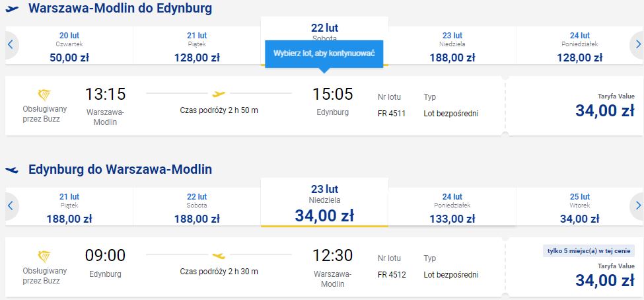Viewport: 644px width, 300px height.
Task: Select outbound date 24 lut Poniedziałek
Action: click(579, 46)
